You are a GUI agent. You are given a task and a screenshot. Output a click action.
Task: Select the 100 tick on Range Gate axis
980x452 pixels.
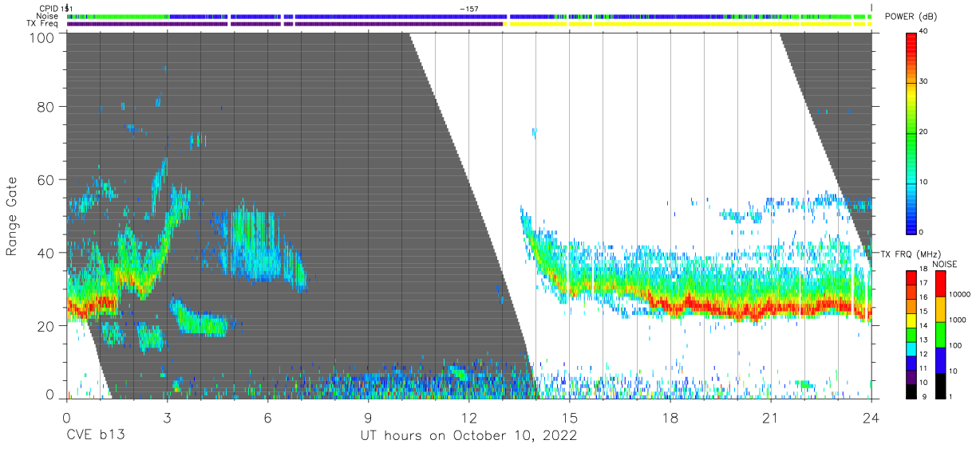point(43,37)
